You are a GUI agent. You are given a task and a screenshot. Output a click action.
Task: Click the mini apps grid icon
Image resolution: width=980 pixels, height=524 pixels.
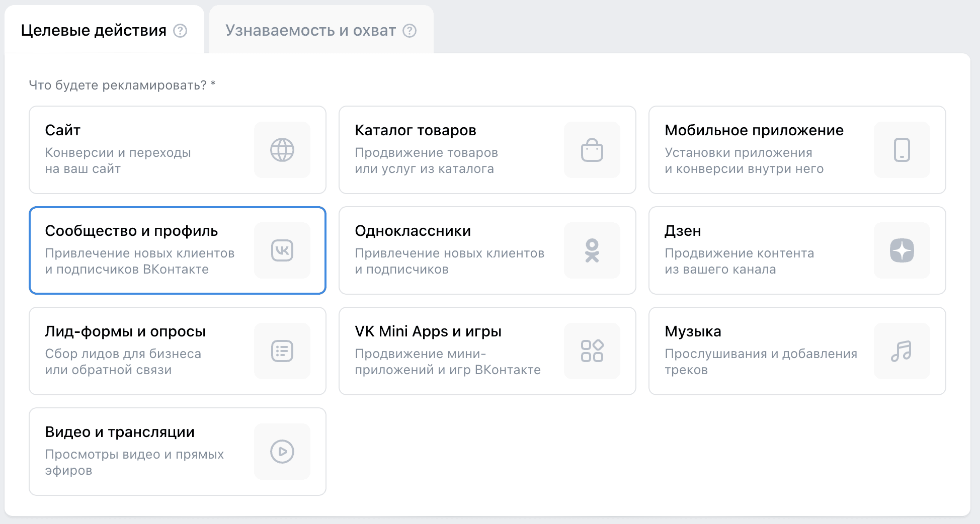click(x=592, y=351)
